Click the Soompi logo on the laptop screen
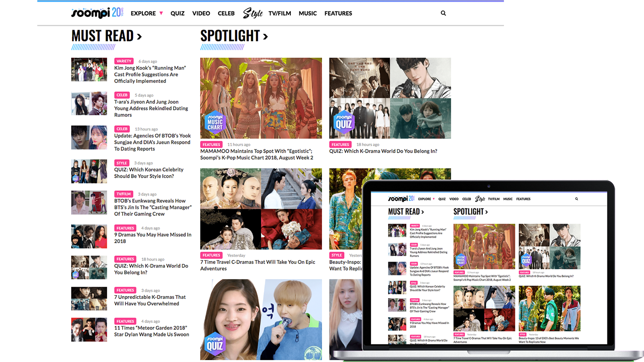The width and height of the screenshot is (644, 362). coord(401,199)
